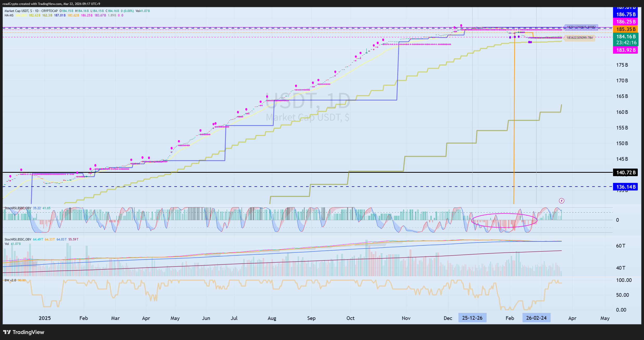This screenshot has height=340, width=644.
Task: Click the blue 136.14 B price label
Action: 626,187
